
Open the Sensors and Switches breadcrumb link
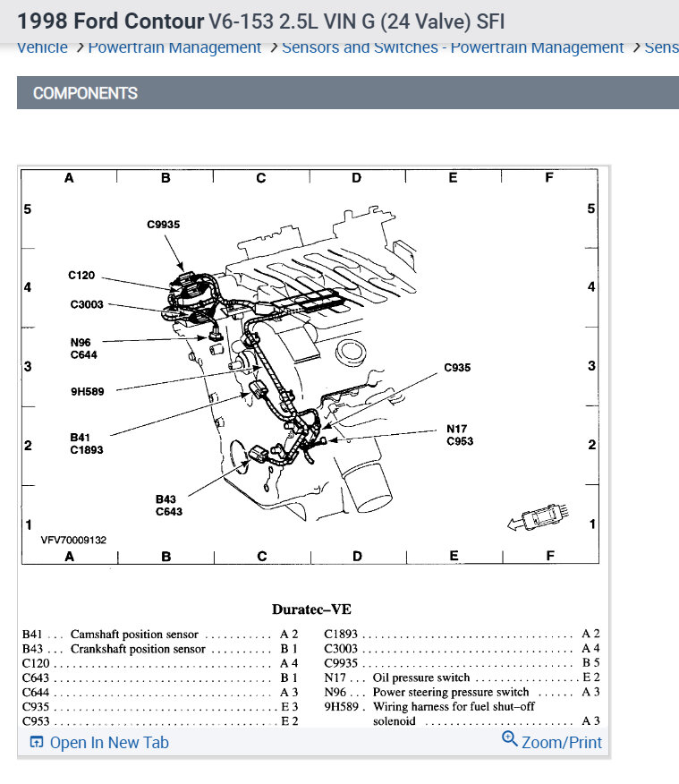pyautogui.click(x=453, y=47)
